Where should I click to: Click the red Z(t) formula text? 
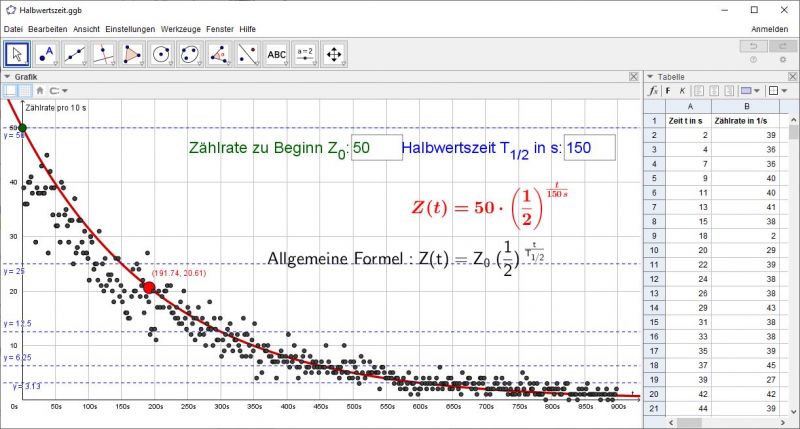pyautogui.click(x=490, y=206)
